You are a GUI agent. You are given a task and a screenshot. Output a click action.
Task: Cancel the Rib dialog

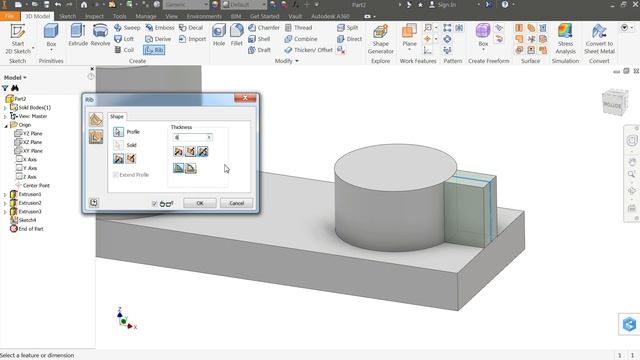pyautogui.click(x=236, y=203)
